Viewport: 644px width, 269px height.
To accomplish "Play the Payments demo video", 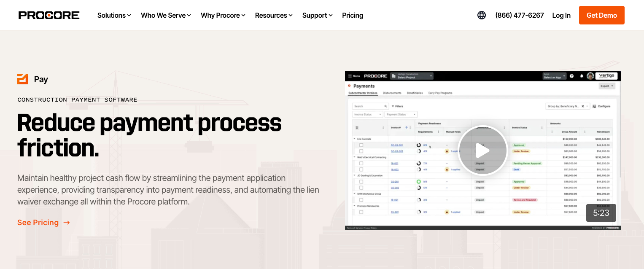I will coord(482,151).
